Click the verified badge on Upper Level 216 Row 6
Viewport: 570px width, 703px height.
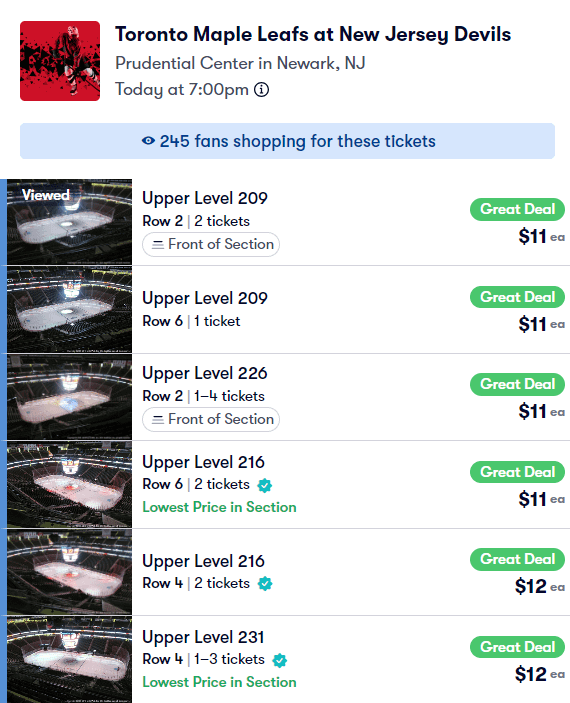(x=265, y=485)
